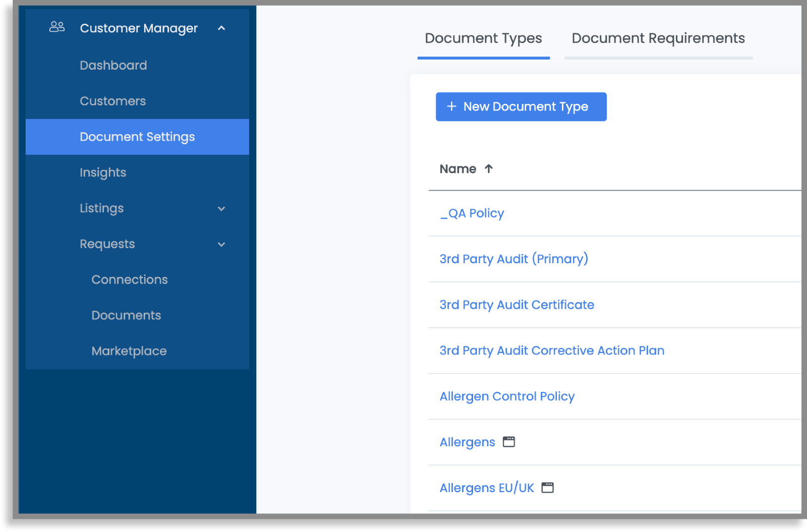Open 3rd Party Audit Corrective Action Plan

click(x=552, y=350)
